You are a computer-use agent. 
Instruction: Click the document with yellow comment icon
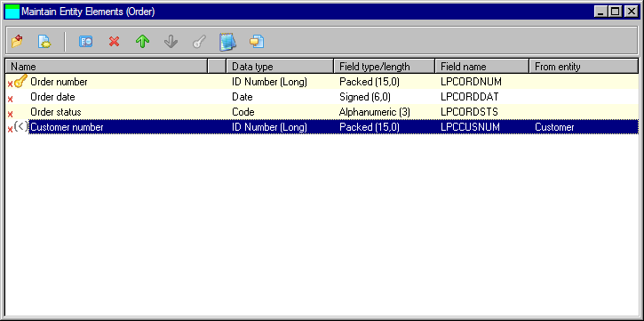(x=257, y=42)
